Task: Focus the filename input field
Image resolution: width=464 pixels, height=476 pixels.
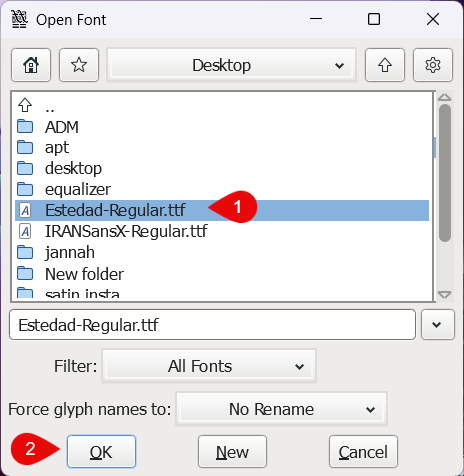Action: [x=213, y=325]
